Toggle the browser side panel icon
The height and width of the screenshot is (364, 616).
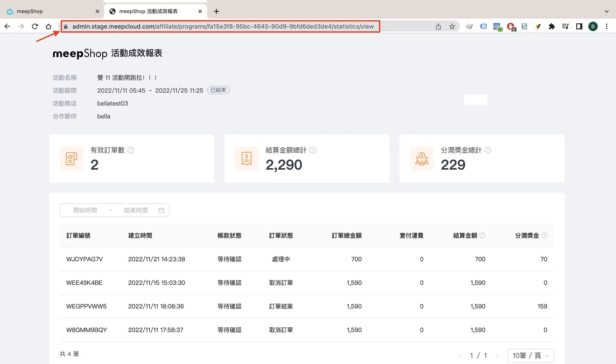tap(579, 27)
